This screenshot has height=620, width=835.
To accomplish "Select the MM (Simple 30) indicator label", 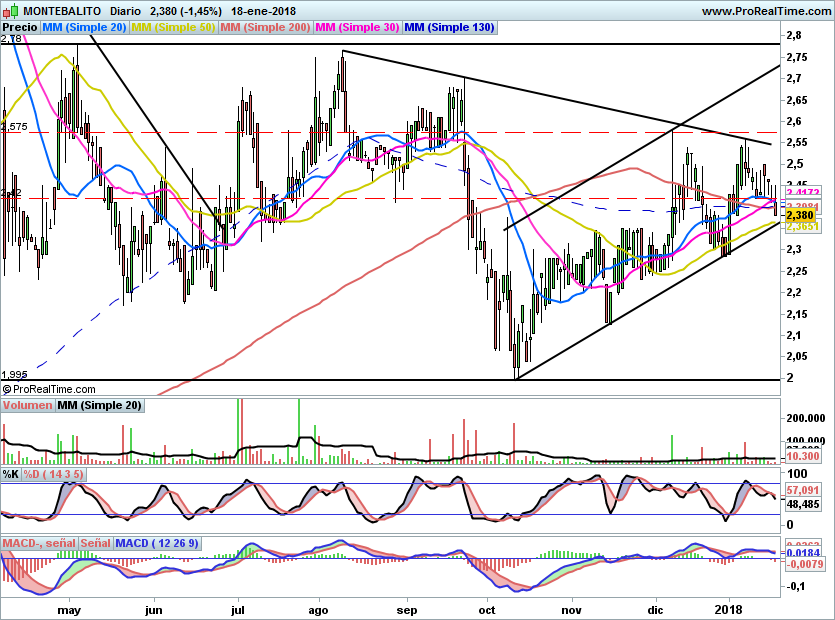I will click(x=357, y=28).
